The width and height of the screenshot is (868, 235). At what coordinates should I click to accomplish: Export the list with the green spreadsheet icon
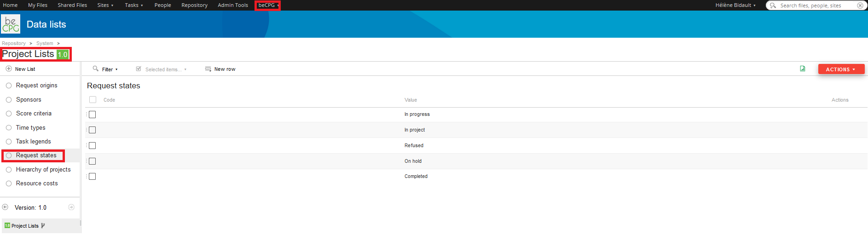pos(803,69)
